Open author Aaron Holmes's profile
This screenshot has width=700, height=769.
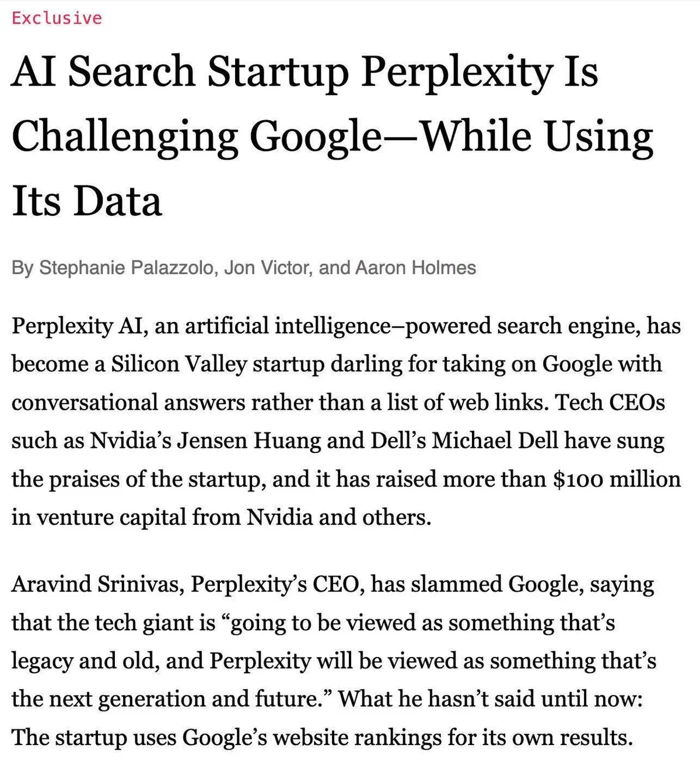click(415, 268)
